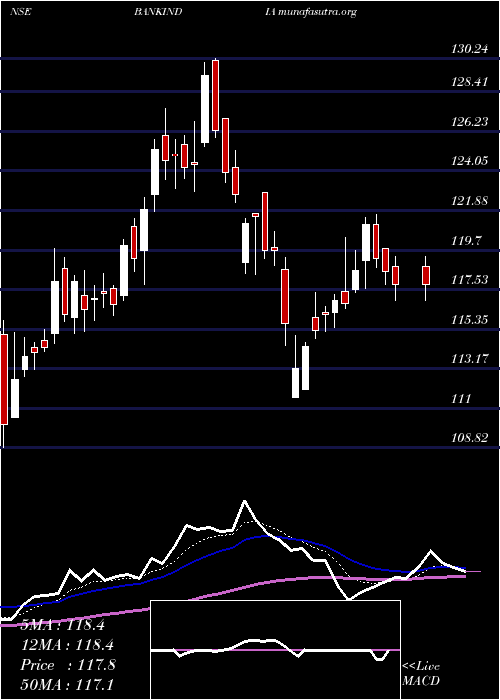Click the 113.17 price axis label
Image resolution: width=500 pixels, height=700 pixels.
pos(469,358)
